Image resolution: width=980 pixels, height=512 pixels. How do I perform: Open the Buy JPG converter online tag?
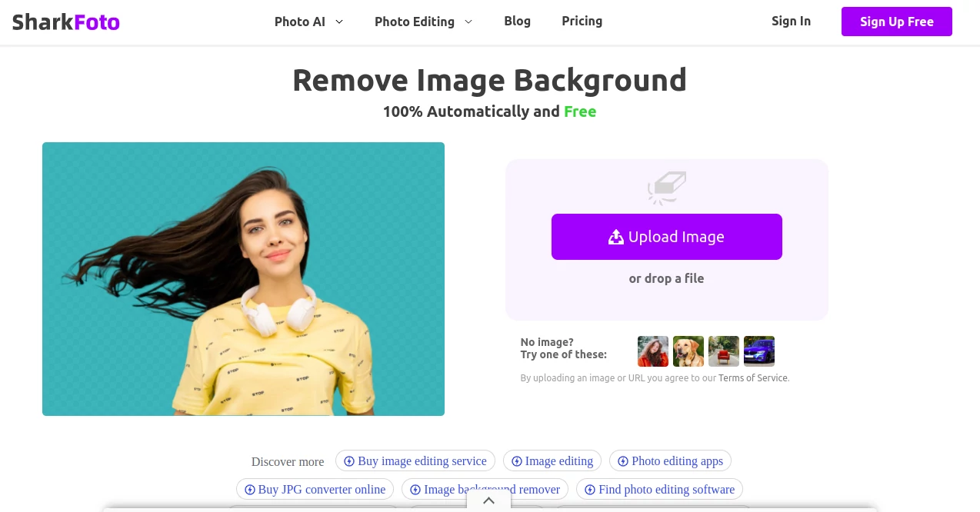(x=315, y=489)
